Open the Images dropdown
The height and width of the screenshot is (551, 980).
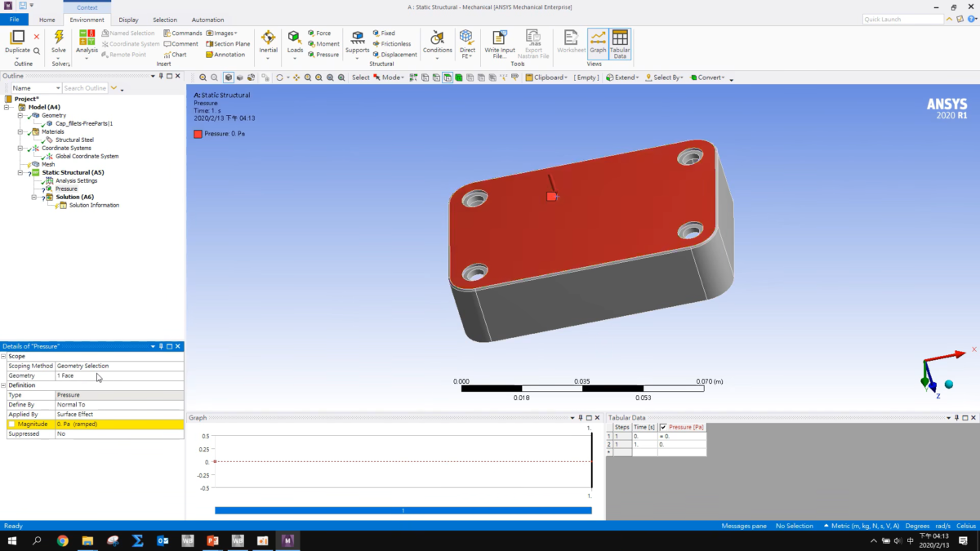220,33
